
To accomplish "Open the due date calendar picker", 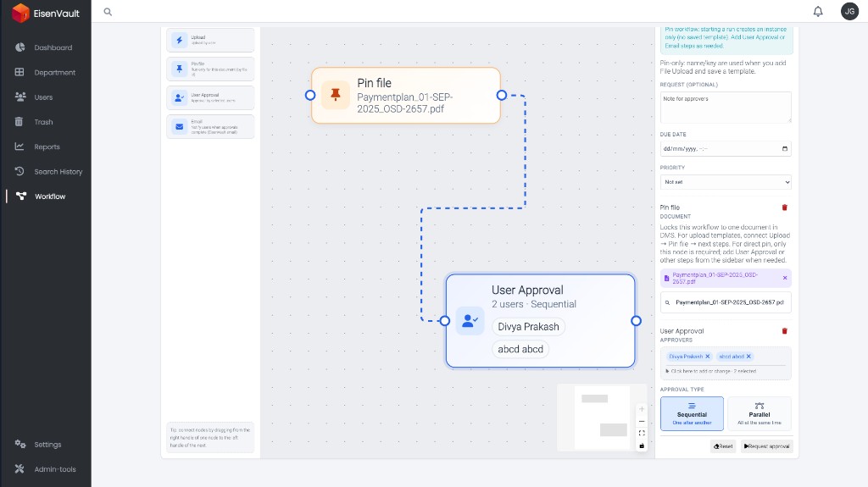I will click(784, 148).
